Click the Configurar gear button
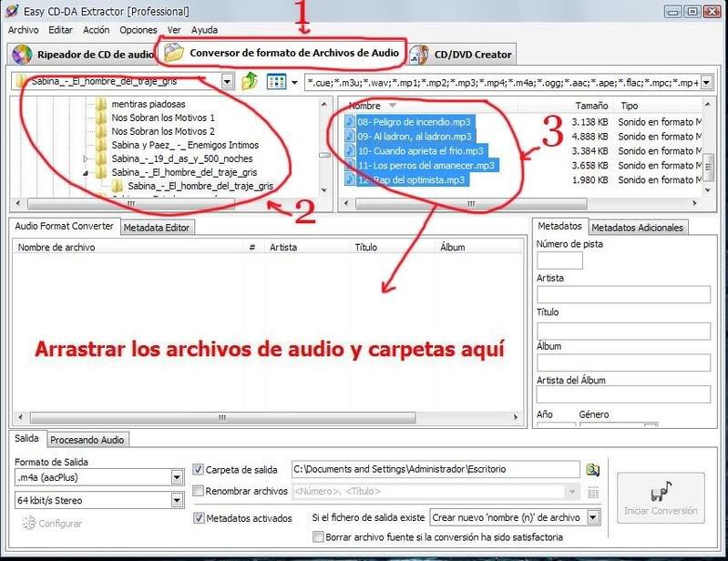Image resolution: width=728 pixels, height=561 pixels. click(52, 524)
